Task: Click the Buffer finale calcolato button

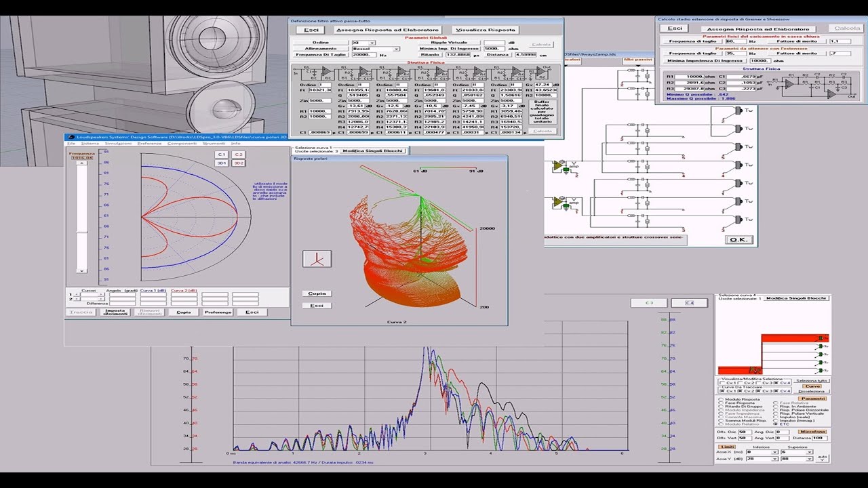Action: 542,110
